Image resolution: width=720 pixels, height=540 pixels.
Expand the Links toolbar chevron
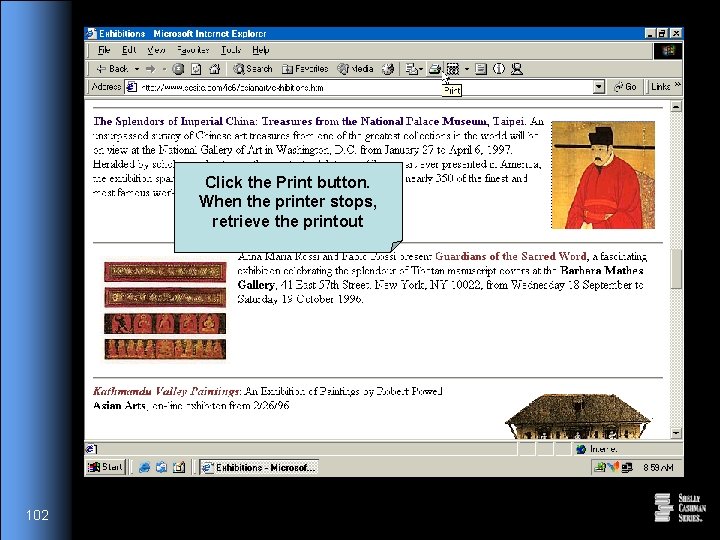pos(677,85)
